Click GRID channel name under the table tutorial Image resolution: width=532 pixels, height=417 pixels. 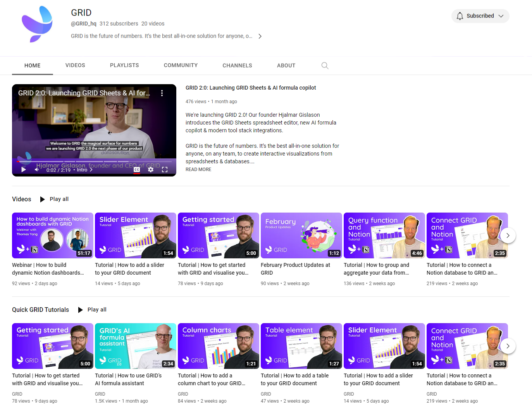266,394
